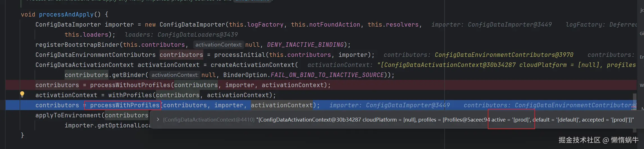Click DENY_INACTIVE_BINDING constant
The width and height of the screenshot is (644, 149).
[x=305, y=45]
